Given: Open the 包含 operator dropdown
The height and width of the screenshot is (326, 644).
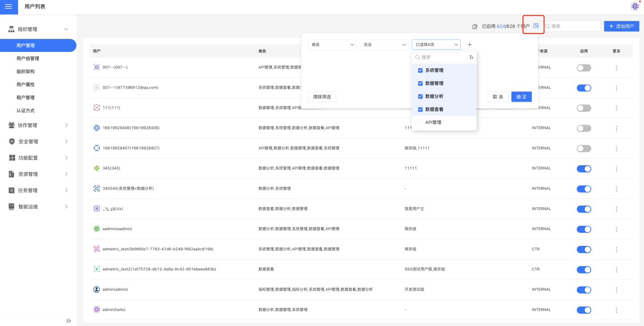Looking at the screenshot, I should (384, 45).
